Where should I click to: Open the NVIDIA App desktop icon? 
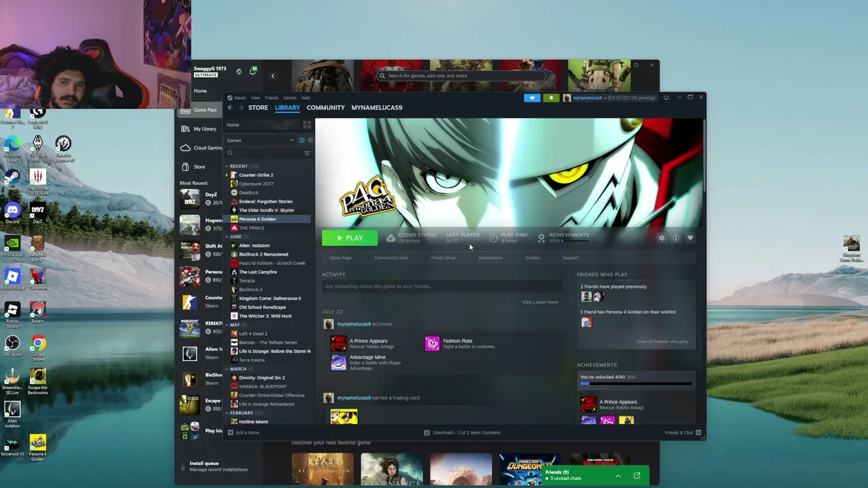[12, 247]
